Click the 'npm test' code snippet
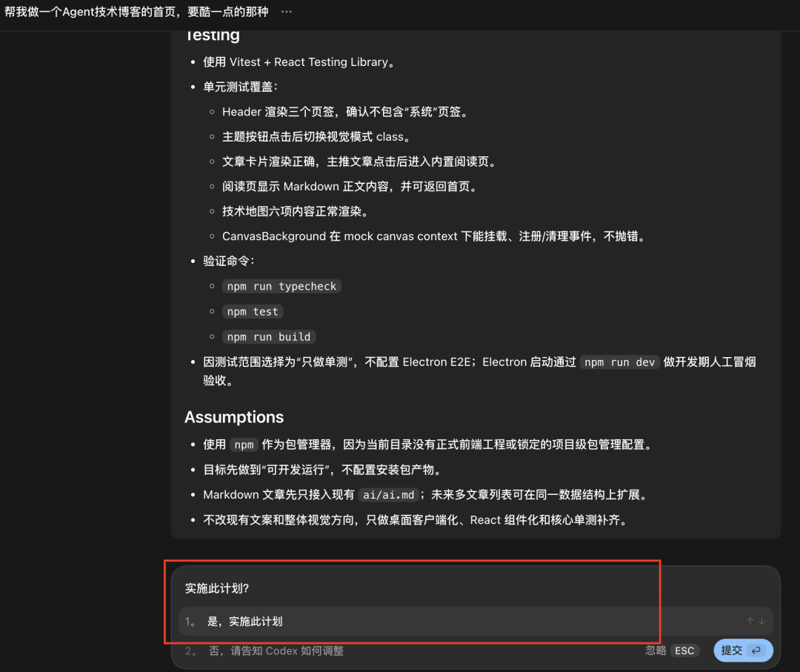Image resolution: width=800 pixels, height=672 pixels. [x=253, y=311]
